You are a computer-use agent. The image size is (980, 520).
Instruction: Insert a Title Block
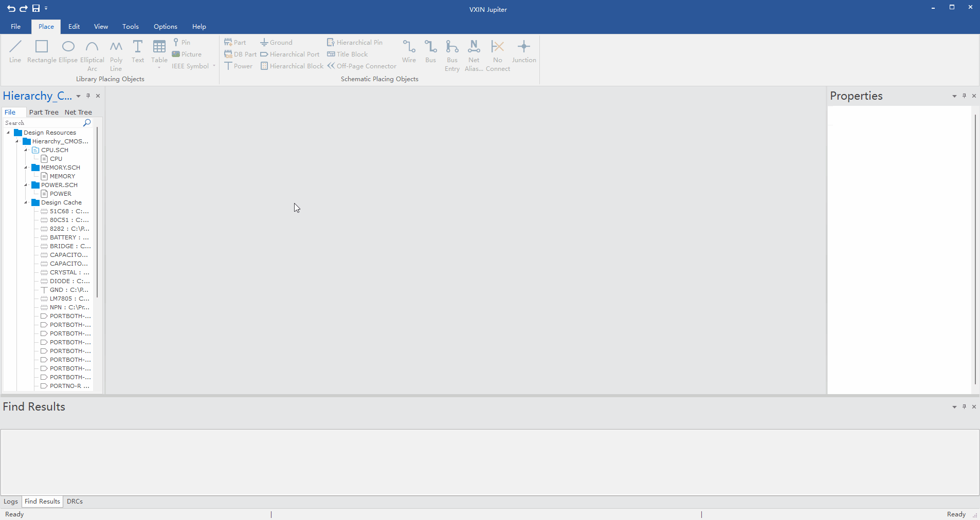(348, 54)
